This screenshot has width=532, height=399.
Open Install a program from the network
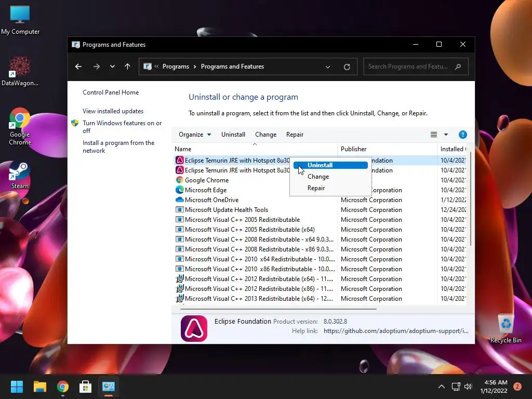118,147
